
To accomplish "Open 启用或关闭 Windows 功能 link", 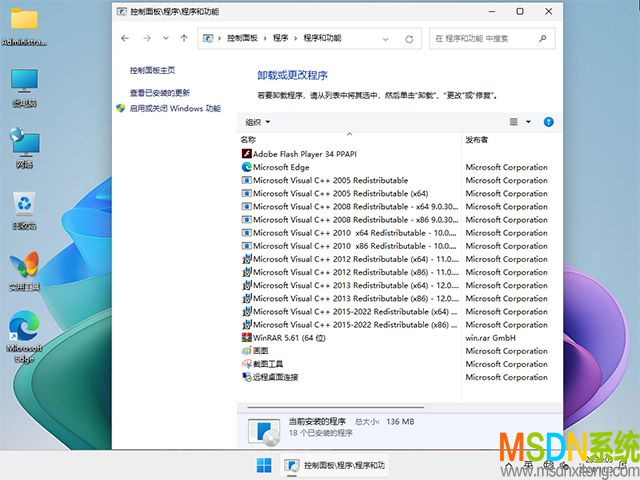I will click(x=175, y=108).
